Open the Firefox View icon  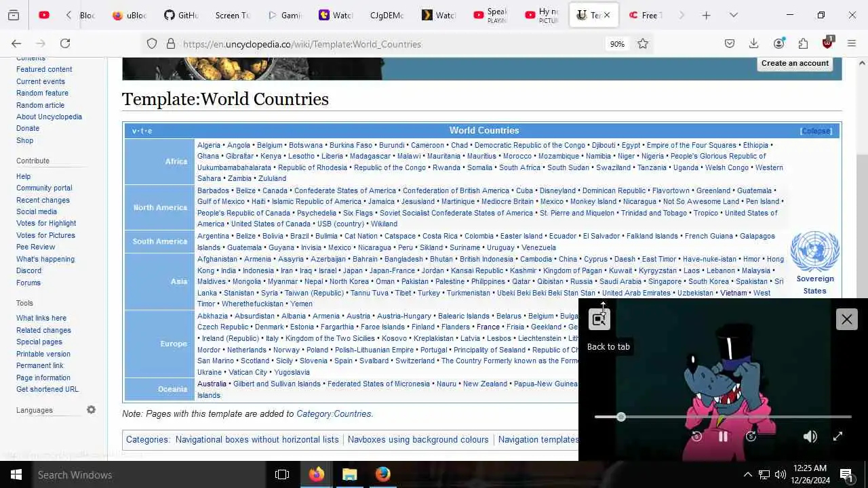pyautogui.click(x=14, y=15)
